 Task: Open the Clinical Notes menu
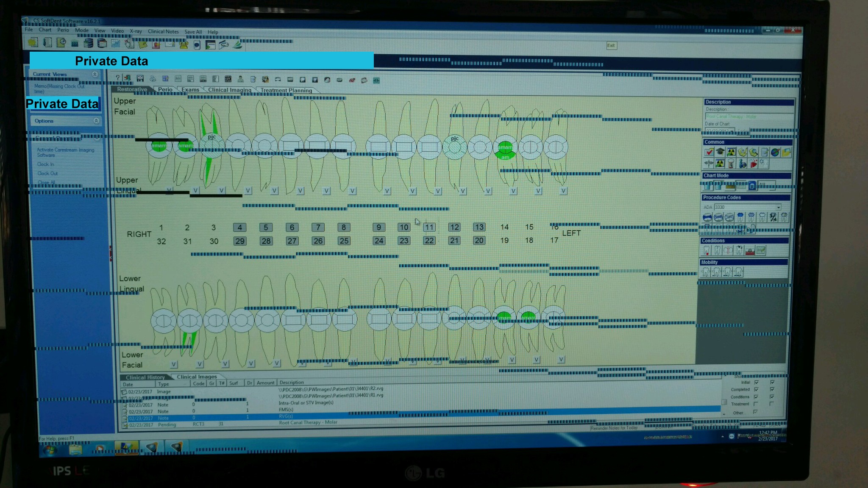163,32
